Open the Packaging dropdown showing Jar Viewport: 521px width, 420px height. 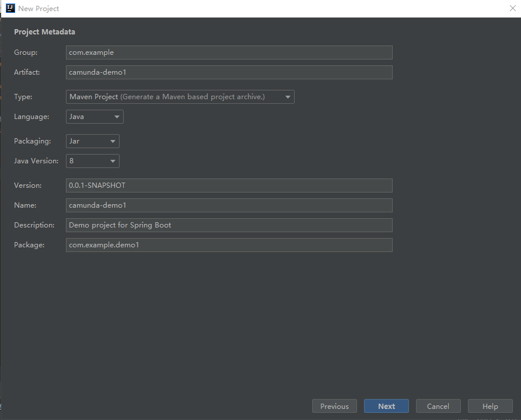pyautogui.click(x=93, y=141)
